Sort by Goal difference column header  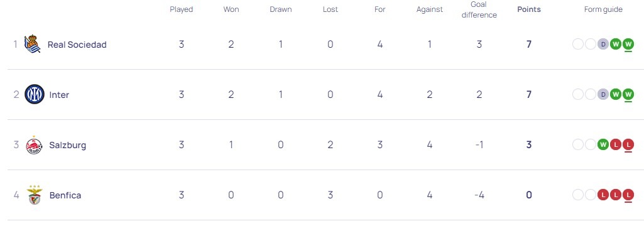(479, 10)
